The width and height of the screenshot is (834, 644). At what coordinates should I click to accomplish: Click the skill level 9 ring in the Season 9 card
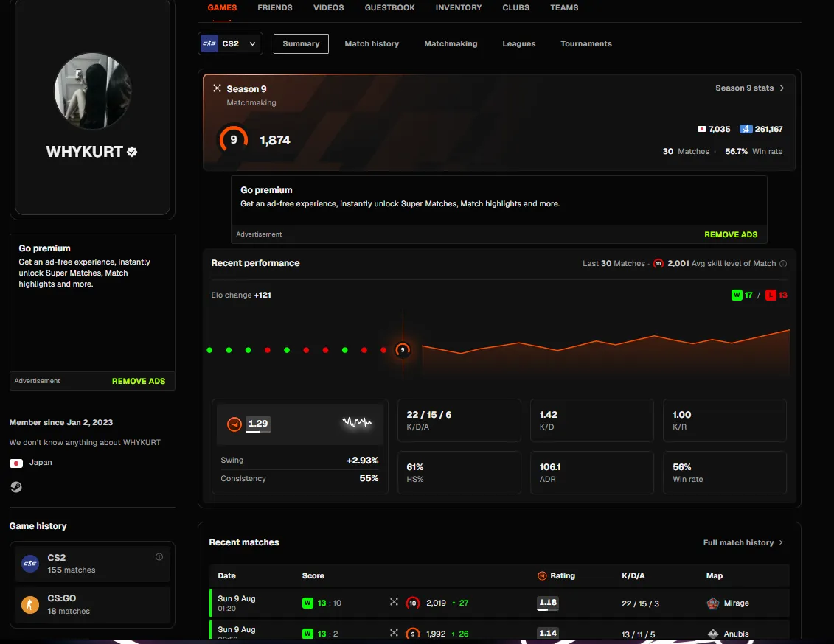[x=234, y=140]
